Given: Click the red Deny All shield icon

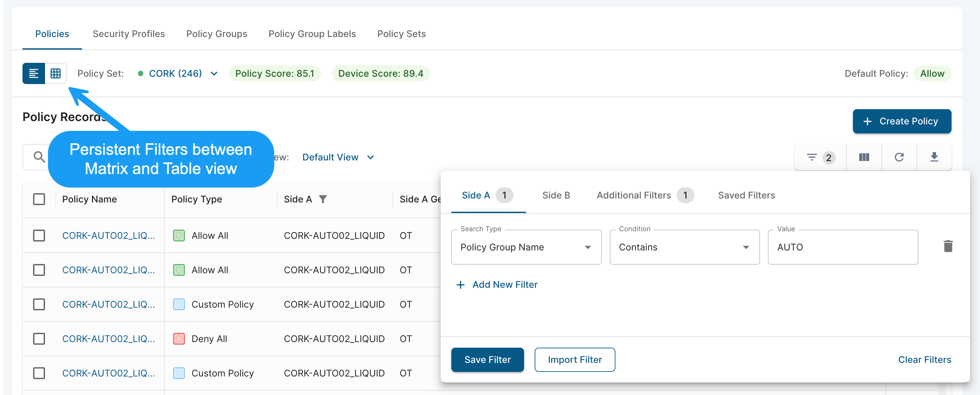Looking at the screenshot, I should click(x=179, y=339).
